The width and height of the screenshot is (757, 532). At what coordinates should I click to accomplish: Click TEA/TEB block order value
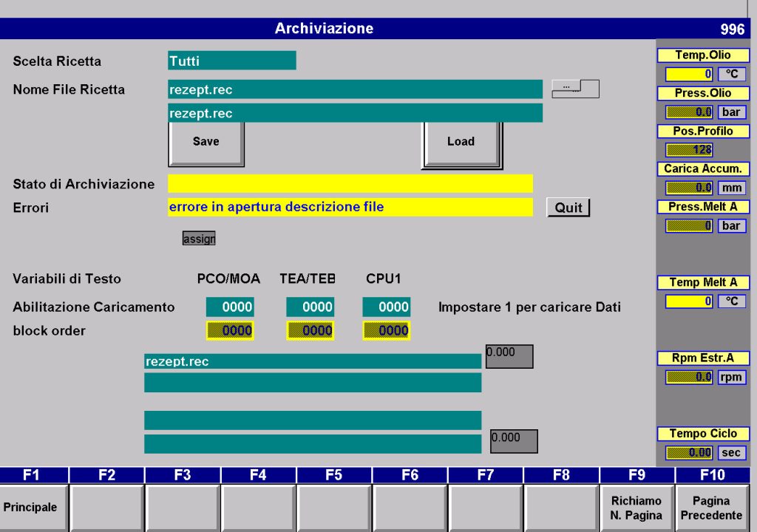point(310,331)
